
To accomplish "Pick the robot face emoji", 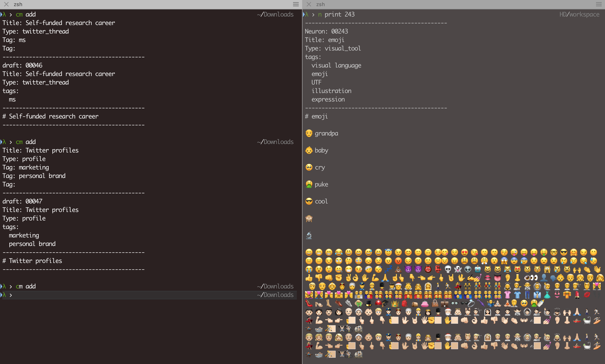I will tap(478, 270).
